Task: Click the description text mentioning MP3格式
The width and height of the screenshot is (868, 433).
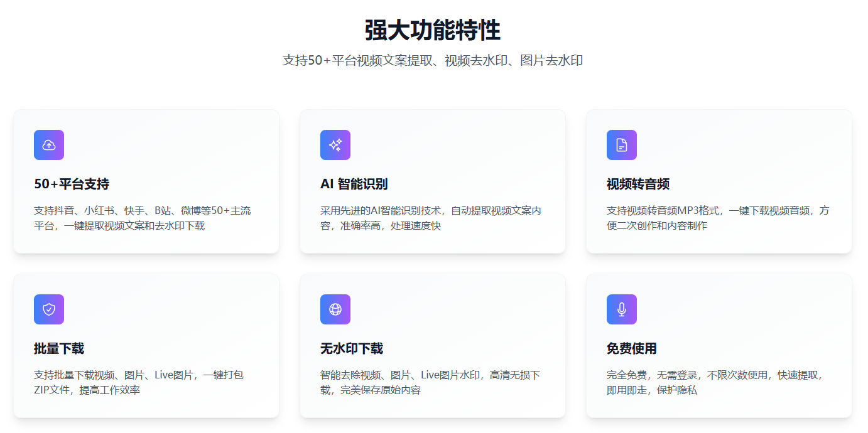Action: pyautogui.click(x=719, y=218)
